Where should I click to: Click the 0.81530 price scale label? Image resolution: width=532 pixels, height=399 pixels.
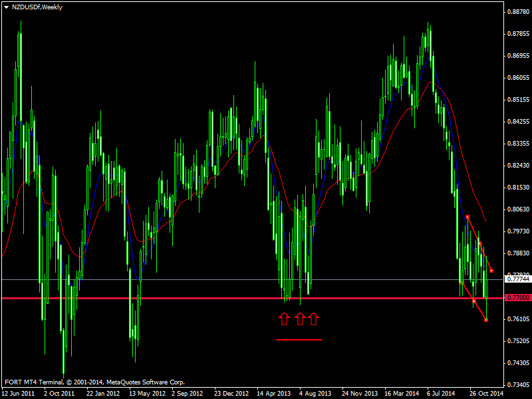pyautogui.click(x=519, y=188)
